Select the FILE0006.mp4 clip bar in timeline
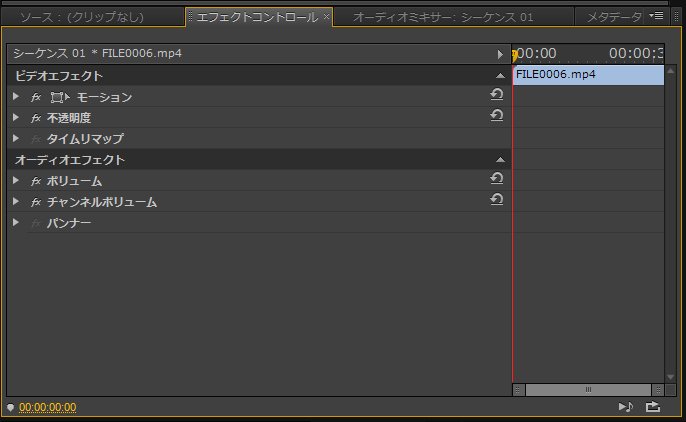This screenshot has width=686, height=422. [x=588, y=75]
